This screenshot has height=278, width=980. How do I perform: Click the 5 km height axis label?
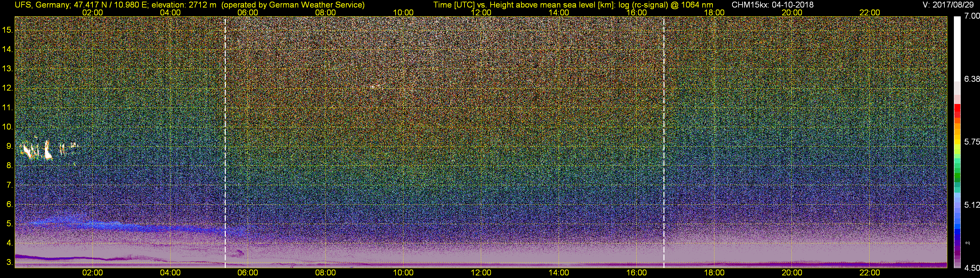click(x=9, y=223)
